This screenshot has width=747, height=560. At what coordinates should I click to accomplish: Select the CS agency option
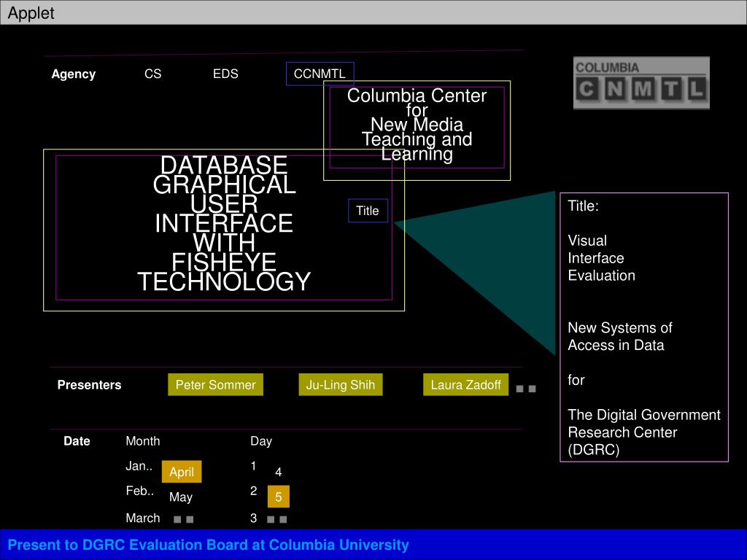[x=153, y=74]
